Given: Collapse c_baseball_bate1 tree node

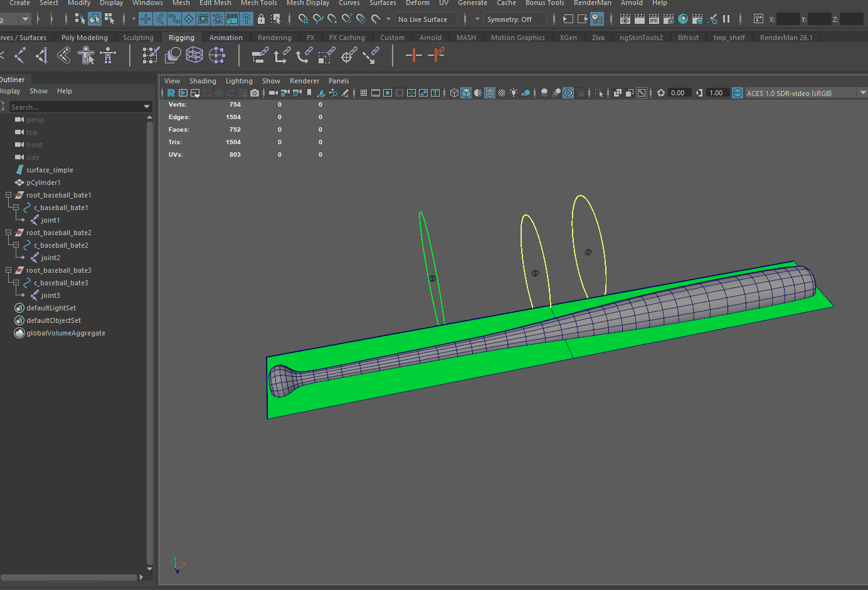Looking at the screenshot, I should [x=16, y=208].
